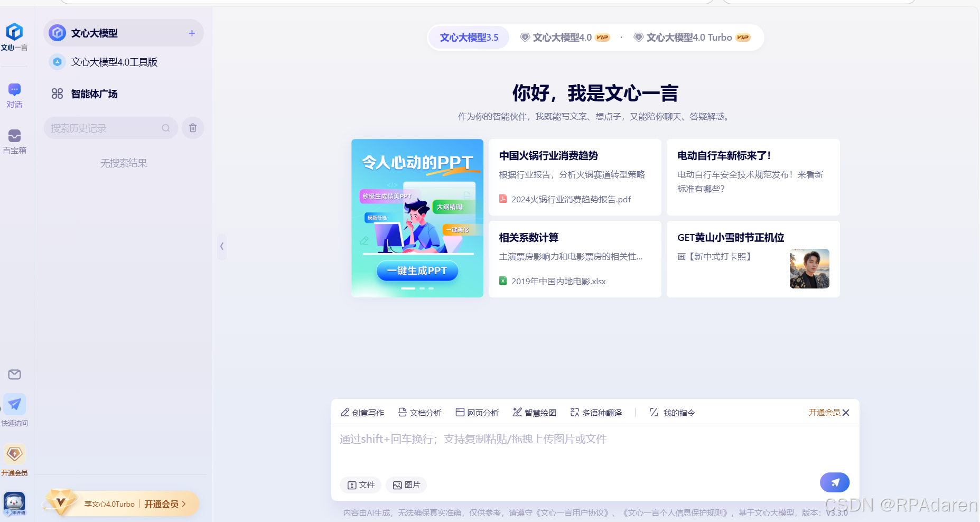Select 文心大模型 in the sidebar list
This screenshot has height=522, width=980.
124,33
